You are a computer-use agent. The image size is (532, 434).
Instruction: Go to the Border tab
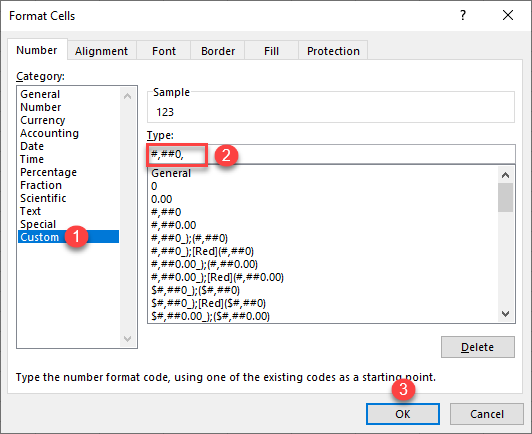[x=218, y=51]
